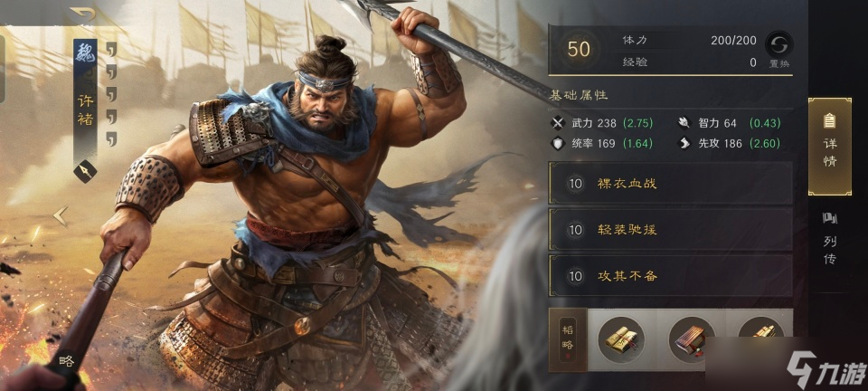Tap the 韬略 label button
868x391 pixels.
coord(568,339)
